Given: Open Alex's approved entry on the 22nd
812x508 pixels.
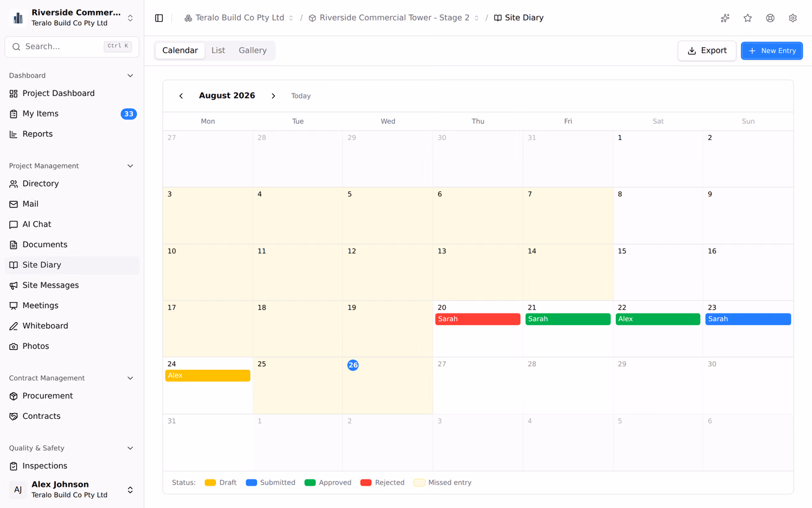Looking at the screenshot, I should point(658,319).
